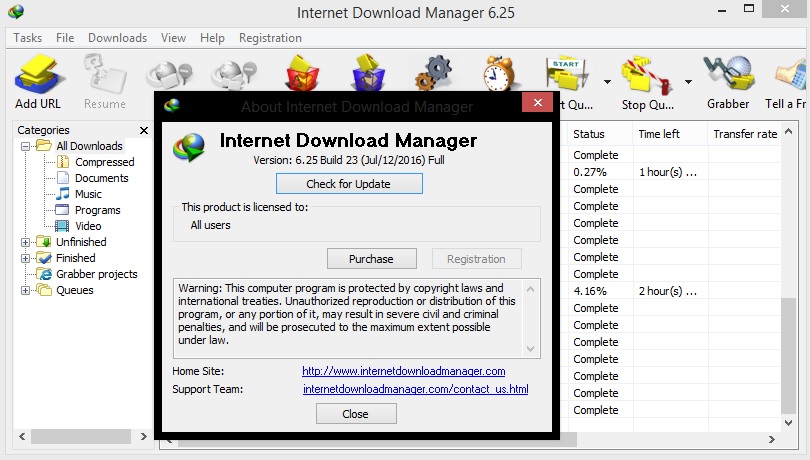
Task: Select the Compressed category icon
Action: click(x=63, y=162)
